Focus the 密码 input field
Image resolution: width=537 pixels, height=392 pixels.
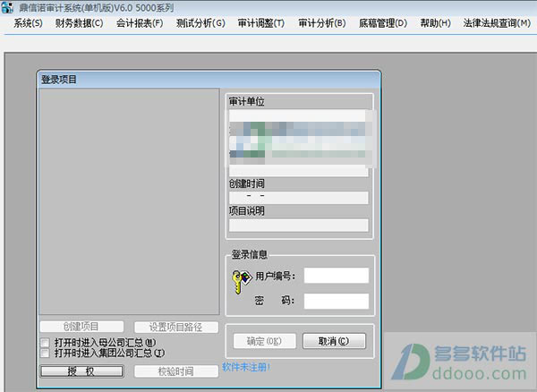[x=337, y=301]
